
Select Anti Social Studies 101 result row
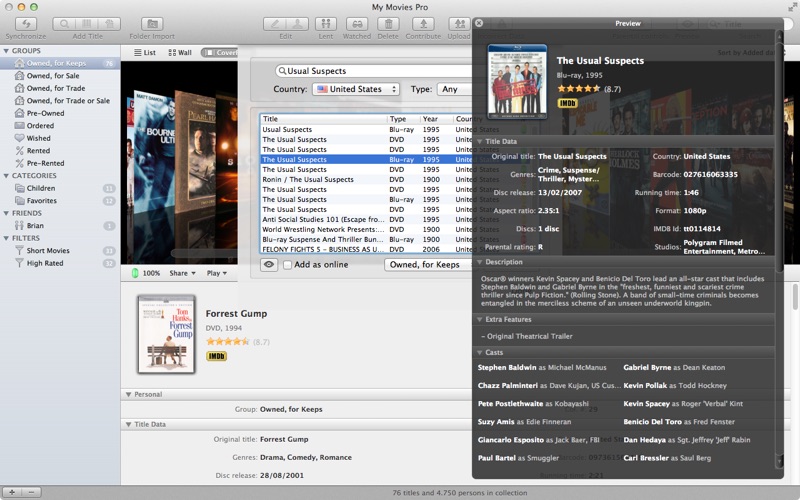pyautogui.click(x=366, y=219)
